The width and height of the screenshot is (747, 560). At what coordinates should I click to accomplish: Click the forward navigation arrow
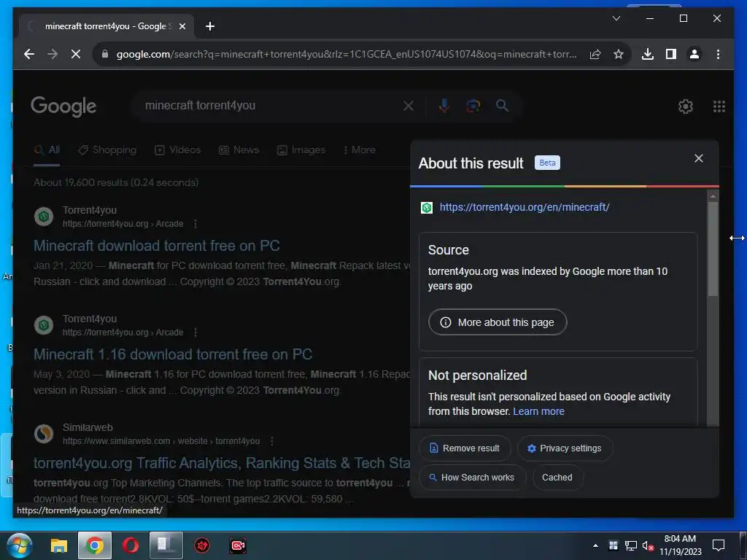click(x=53, y=54)
